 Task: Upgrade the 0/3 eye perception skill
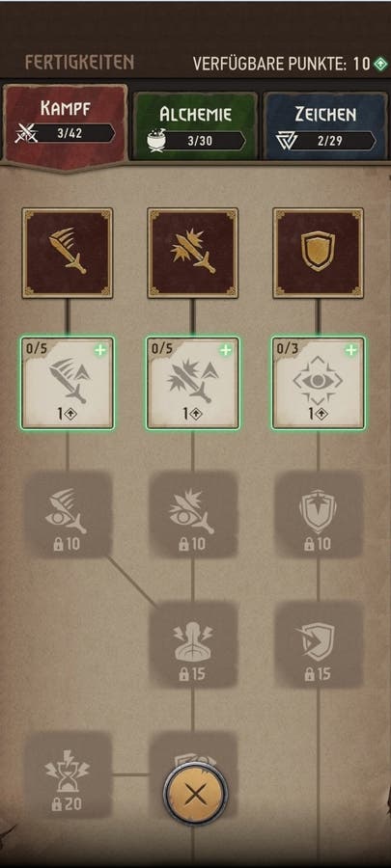[x=318, y=383]
